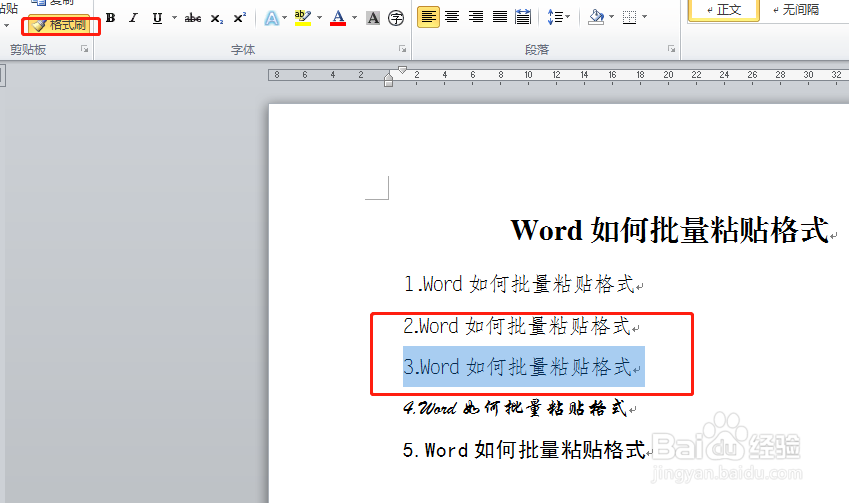
Task: Click the horizontal ruler at mark 10
Action: pyautogui.click(x=528, y=75)
